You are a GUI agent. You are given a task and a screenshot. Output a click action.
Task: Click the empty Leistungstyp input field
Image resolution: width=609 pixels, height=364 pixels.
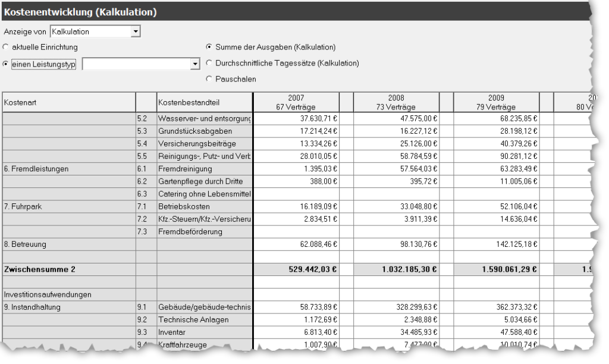[x=136, y=64]
